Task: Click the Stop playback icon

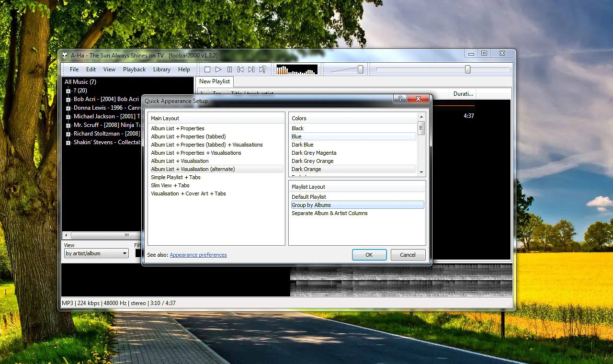Action: [x=207, y=69]
